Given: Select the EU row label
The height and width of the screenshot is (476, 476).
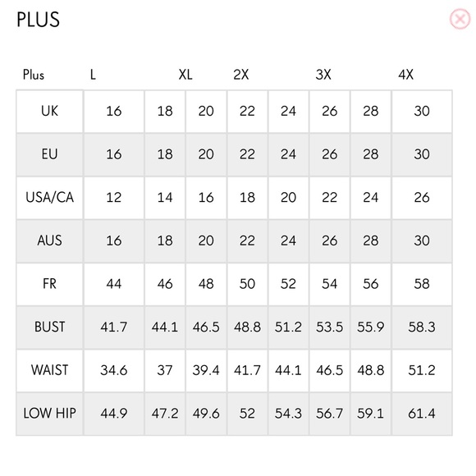Looking at the screenshot, I should pyautogui.click(x=49, y=154).
